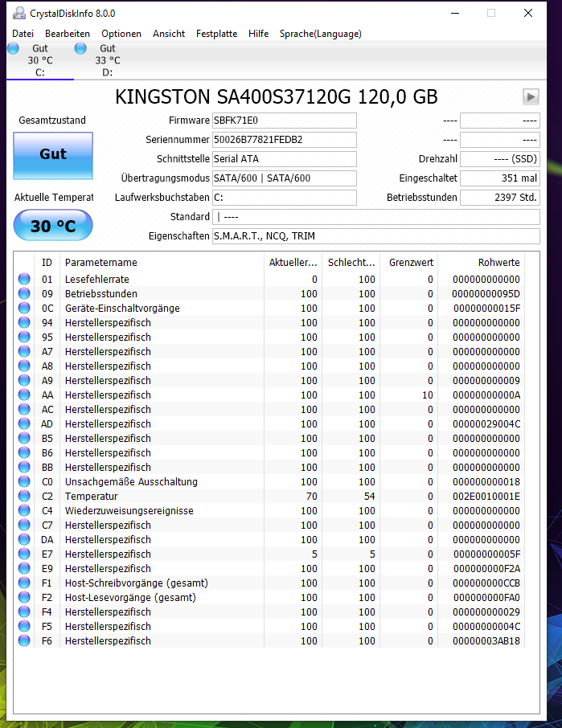Open the Festplatte menu
Image resolution: width=562 pixels, height=728 pixels.
(x=216, y=34)
